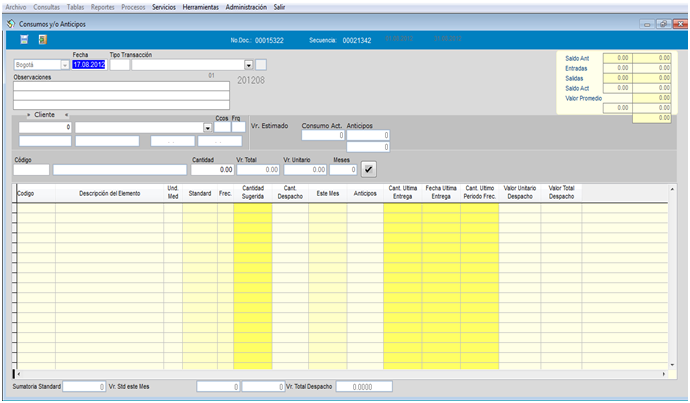Click the Salir menu item

[279, 7]
